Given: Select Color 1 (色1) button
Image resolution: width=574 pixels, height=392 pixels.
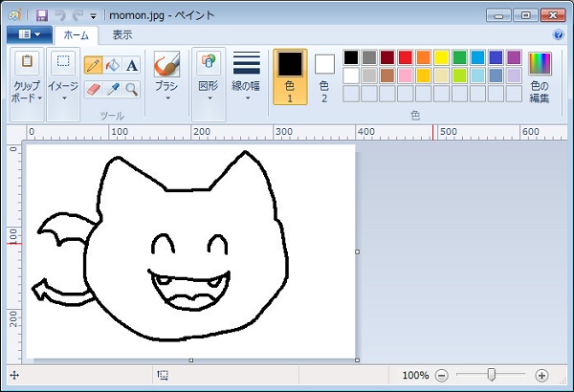Looking at the screenshot, I should [290, 76].
